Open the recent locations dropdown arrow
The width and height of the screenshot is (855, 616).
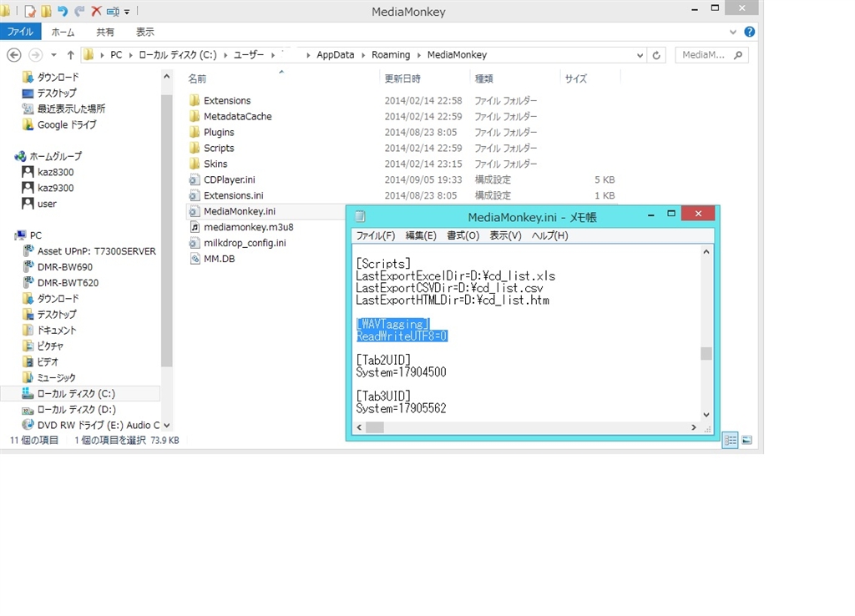pos(53,55)
